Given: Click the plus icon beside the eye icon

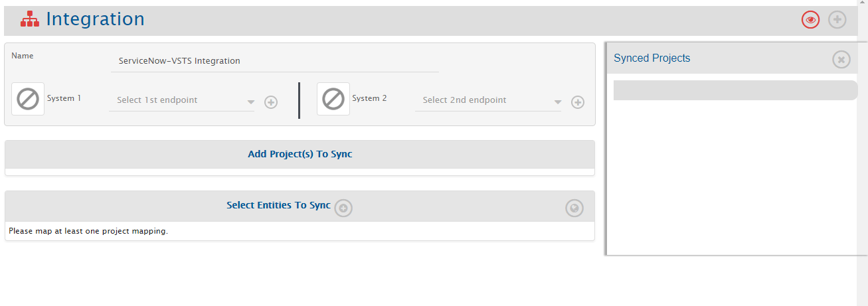Looking at the screenshot, I should (x=837, y=20).
